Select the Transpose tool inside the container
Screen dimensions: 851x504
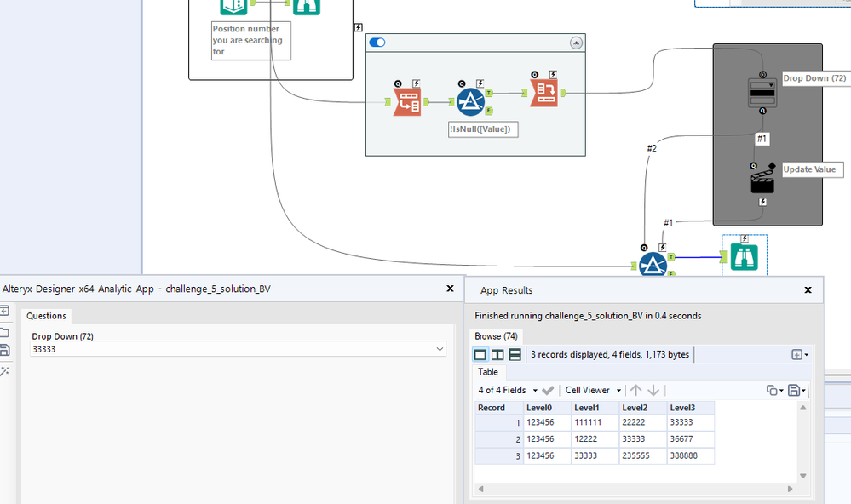tap(407, 102)
